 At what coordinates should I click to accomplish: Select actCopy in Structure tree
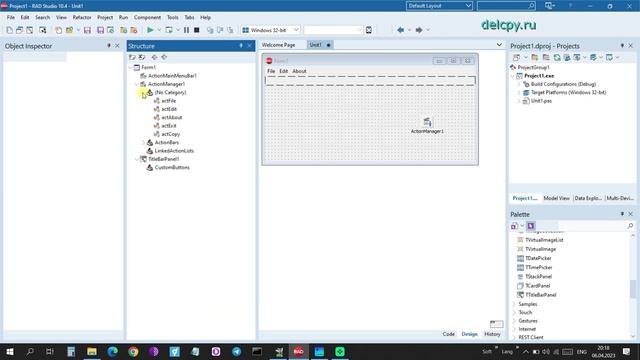coord(171,134)
